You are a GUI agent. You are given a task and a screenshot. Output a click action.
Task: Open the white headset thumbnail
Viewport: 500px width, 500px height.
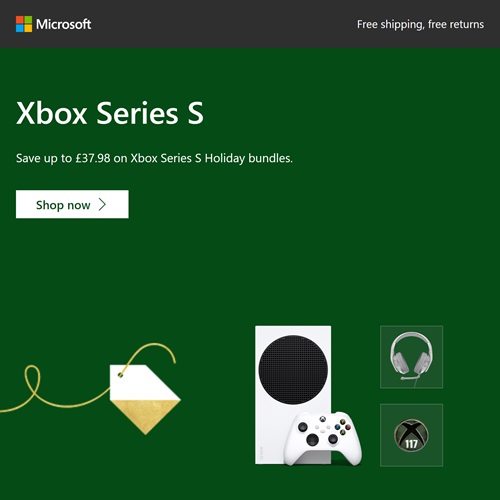pos(412,357)
